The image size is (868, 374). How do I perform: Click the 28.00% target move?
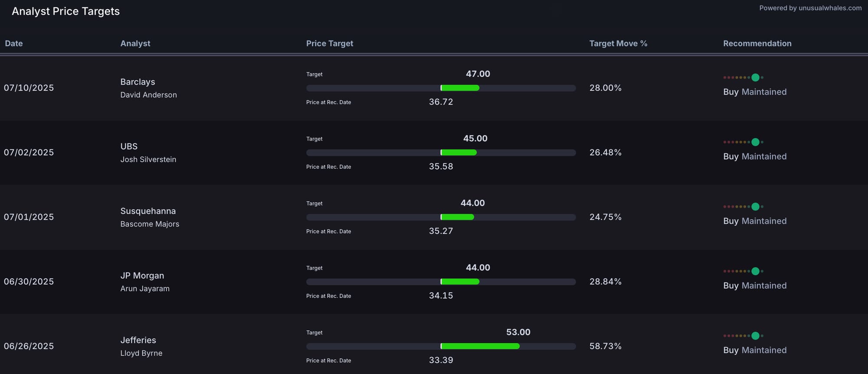605,88
